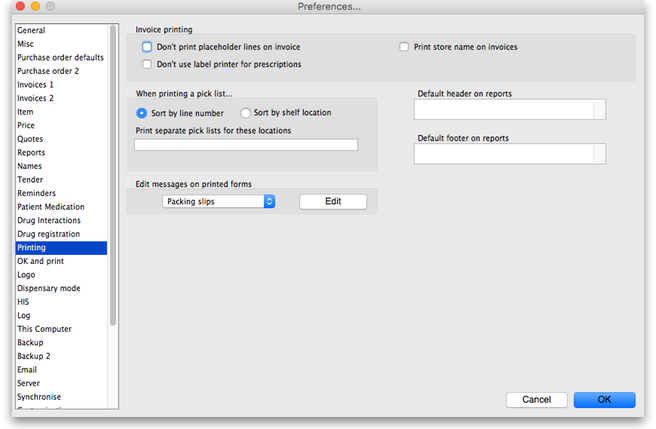This screenshot has height=429, width=656.
Task: Select the Backup 2 sidebar item
Action: (33, 356)
